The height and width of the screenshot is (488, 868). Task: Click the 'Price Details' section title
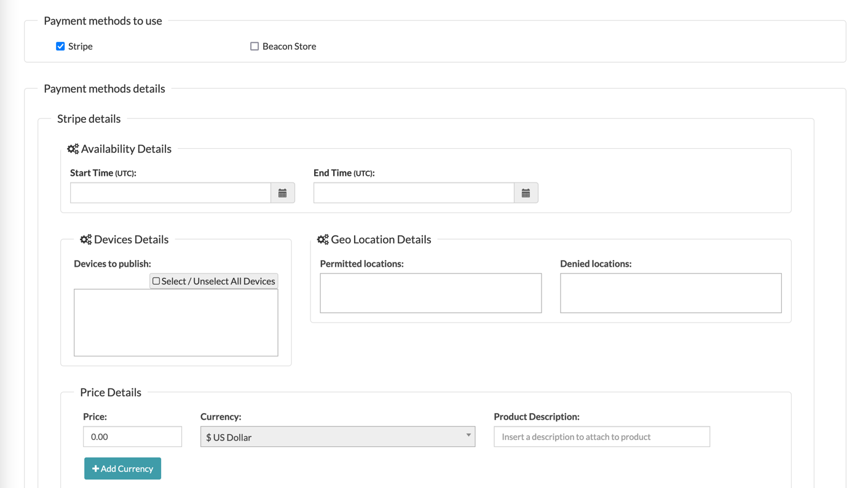(x=111, y=392)
